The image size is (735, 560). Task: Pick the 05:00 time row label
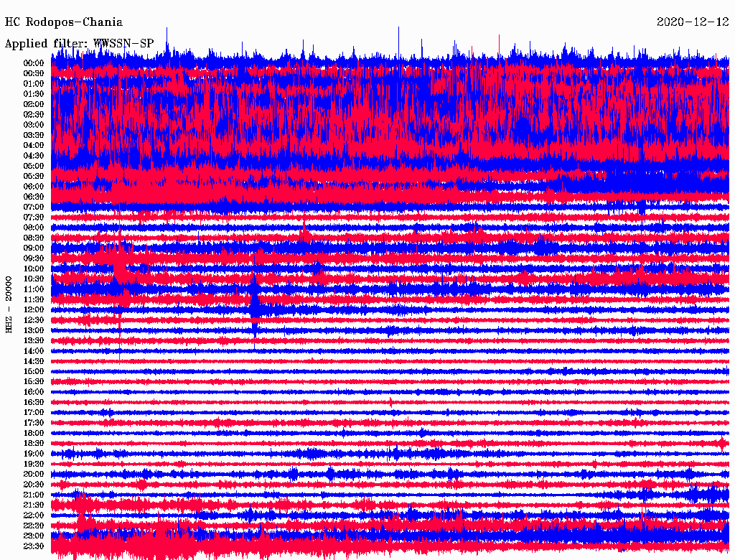tap(34, 166)
